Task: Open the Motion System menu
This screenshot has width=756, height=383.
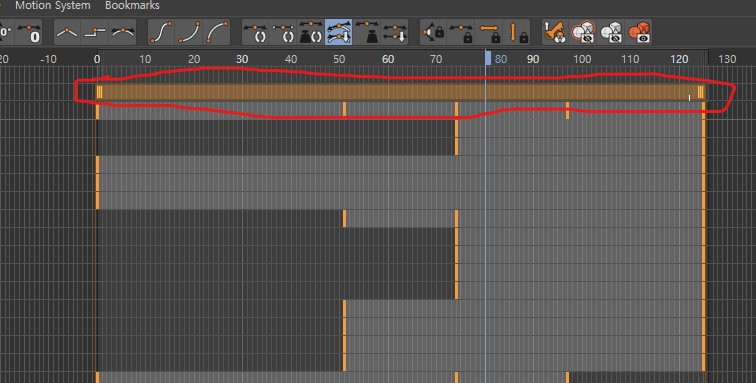Action: [53, 6]
